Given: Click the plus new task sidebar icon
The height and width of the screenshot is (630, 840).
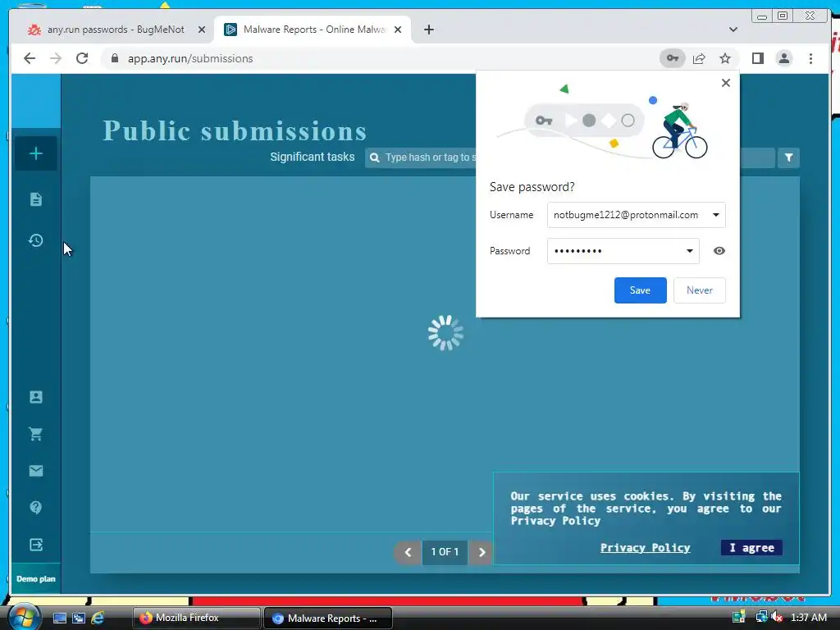Looking at the screenshot, I should [36, 153].
